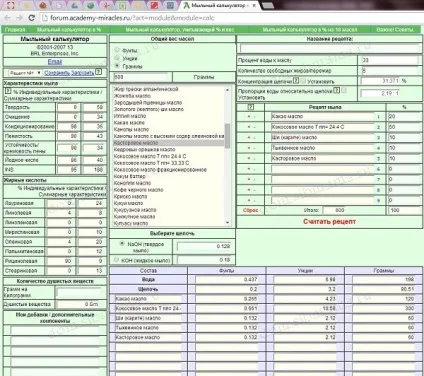Click minus sign for Тыквенное масло row
This screenshot has width=424, height=376.
click(254, 148)
